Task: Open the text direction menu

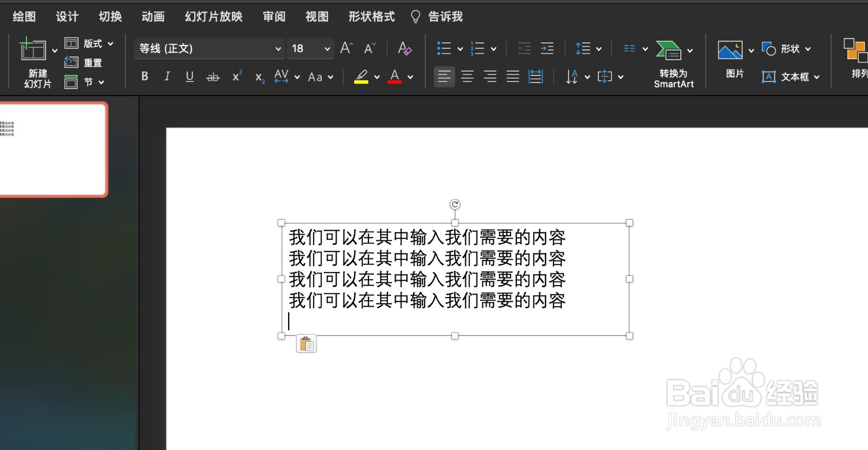Action: [578, 77]
